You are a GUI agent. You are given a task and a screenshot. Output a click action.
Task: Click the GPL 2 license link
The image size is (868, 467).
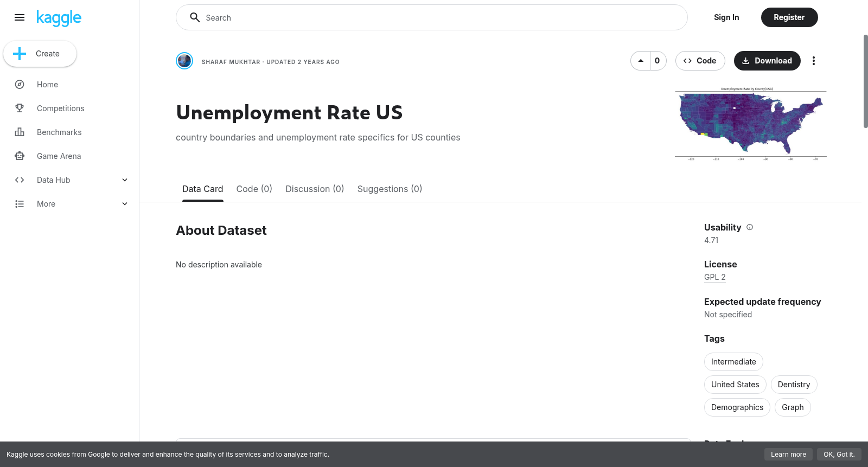coord(715,277)
